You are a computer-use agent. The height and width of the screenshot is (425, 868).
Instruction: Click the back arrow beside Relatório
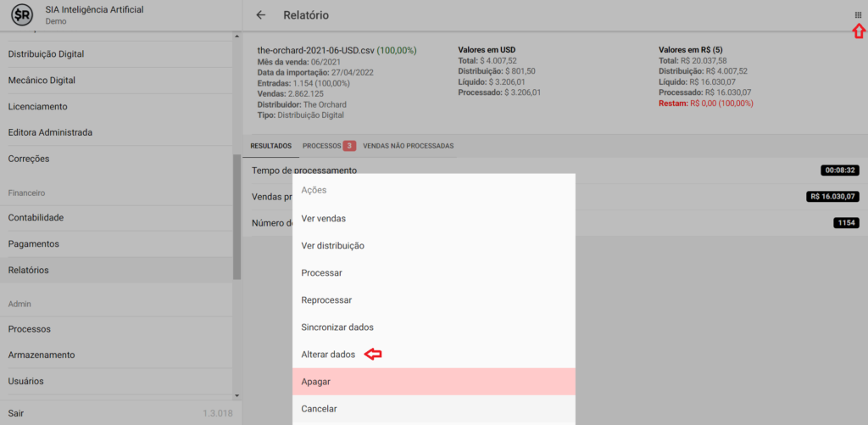261,15
